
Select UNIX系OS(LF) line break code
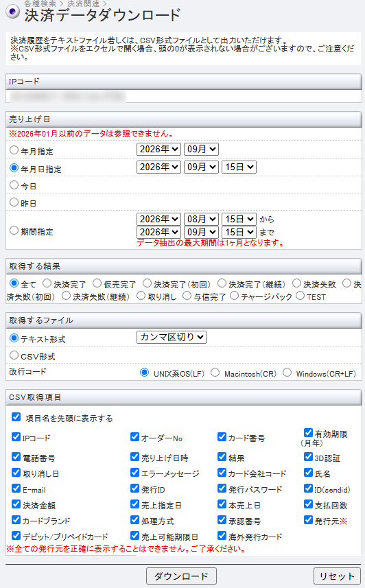[145, 373]
